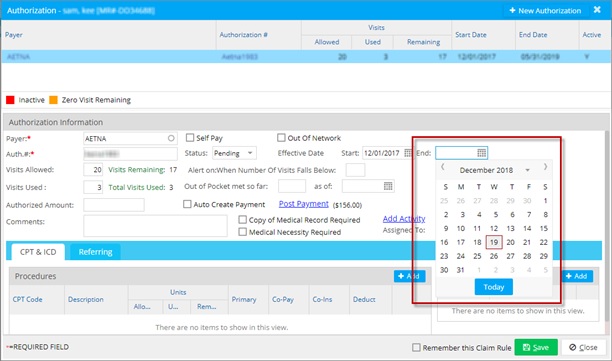Select December 19 in calendar

click(x=494, y=242)
